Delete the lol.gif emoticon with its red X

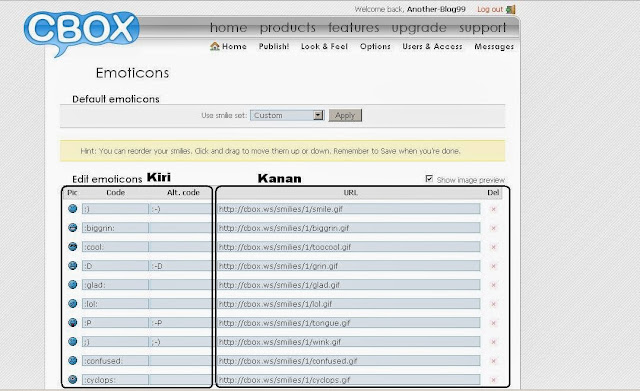[493, 304]
